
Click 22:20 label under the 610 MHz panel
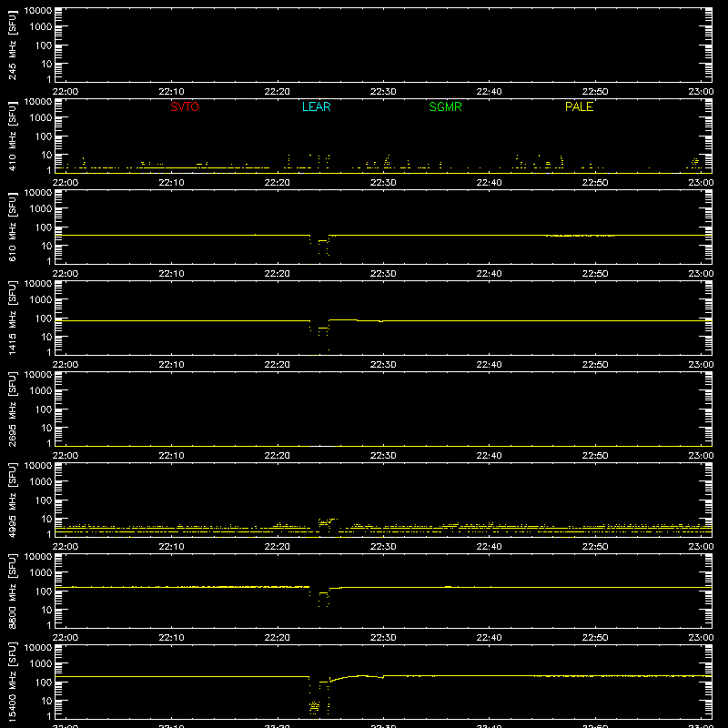pyautogui.click(x=278, y=274)
